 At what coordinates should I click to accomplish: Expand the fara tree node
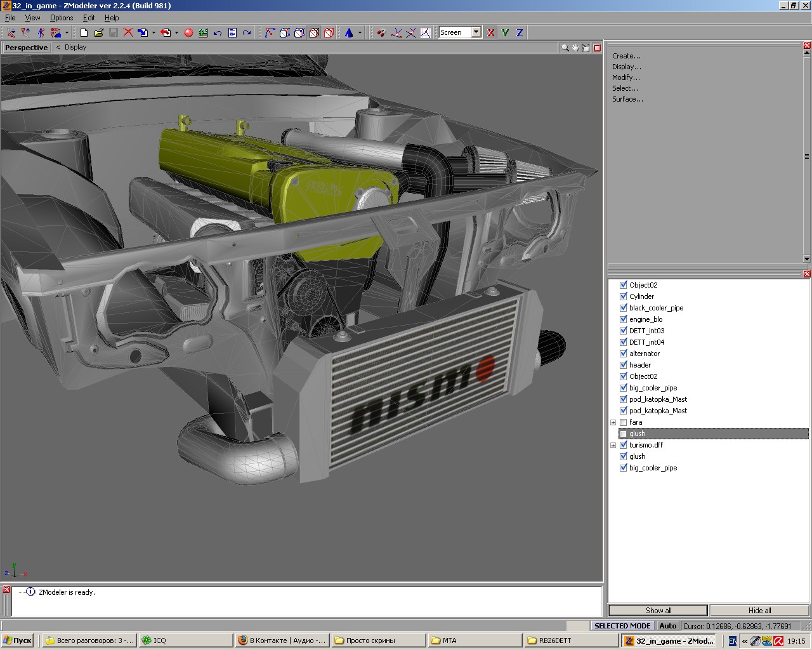click(613, 422)
